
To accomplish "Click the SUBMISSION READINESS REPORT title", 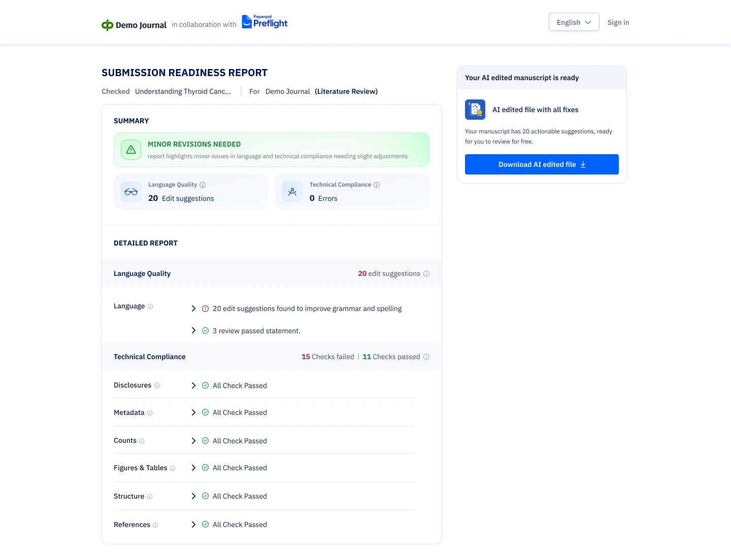I will (x=185, y=73).
